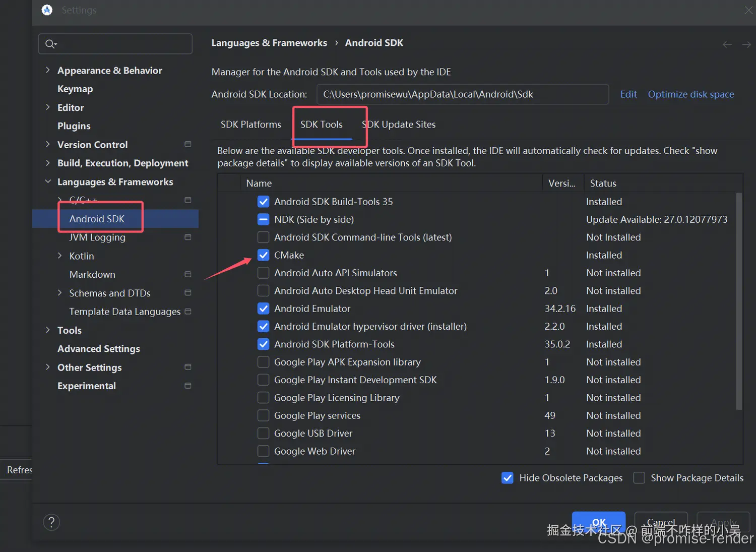The width and height of the screenshot is (756, 552).
Task: Uncheck Android Emulator checkbox
Action: click(263, 309)
